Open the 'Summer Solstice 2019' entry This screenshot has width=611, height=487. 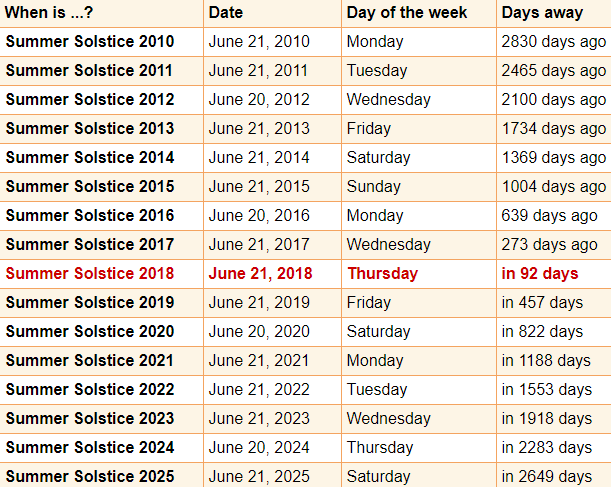(x=90, y=302)
